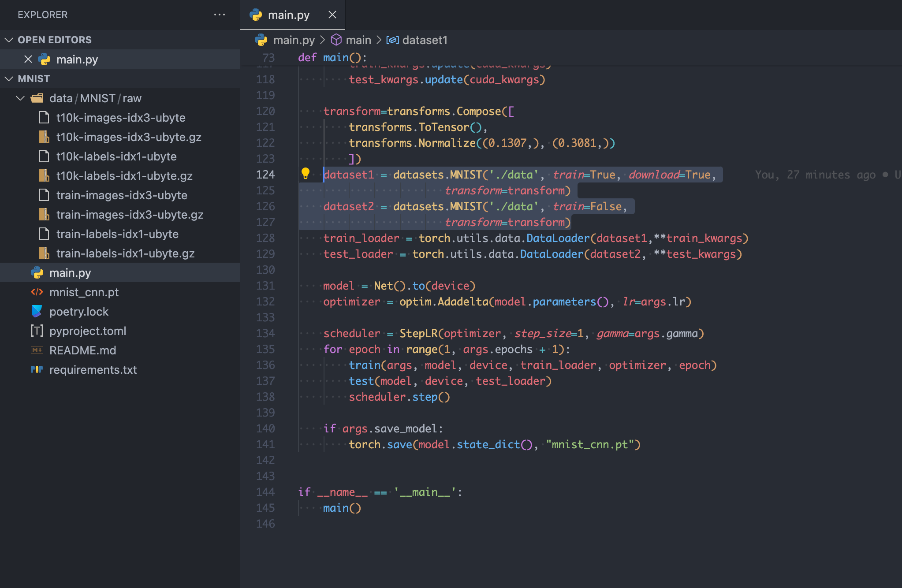The height and width of the screenshot is (588, 902).
Task: Click the poetry.lock file icon
Action: (x=37, y=311)
